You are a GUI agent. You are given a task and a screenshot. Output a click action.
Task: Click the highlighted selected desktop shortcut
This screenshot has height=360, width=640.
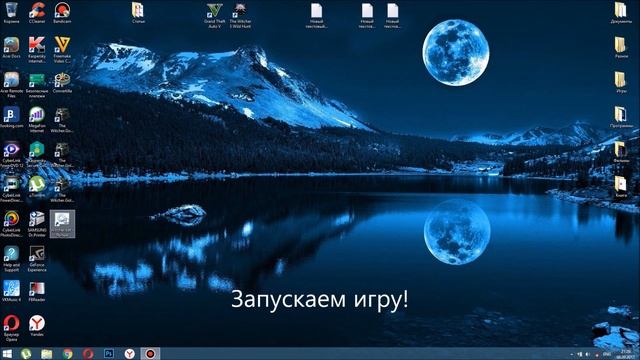point(62,224)
